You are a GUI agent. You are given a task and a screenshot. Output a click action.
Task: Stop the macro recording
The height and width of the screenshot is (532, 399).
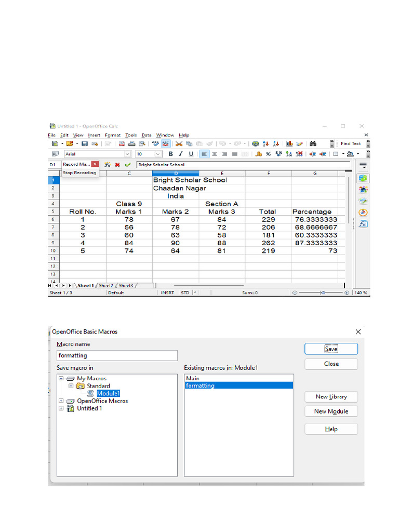click(x=79, y=172)
